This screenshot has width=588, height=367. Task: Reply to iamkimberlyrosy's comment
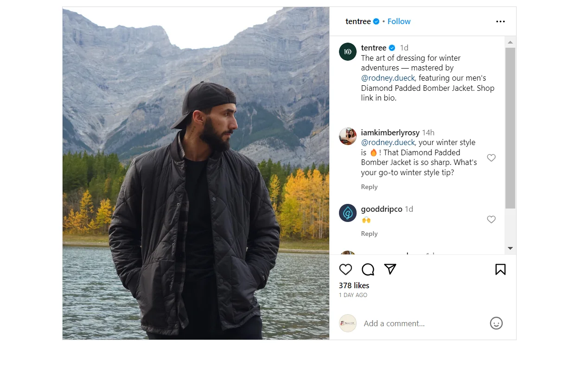(369, 187)
